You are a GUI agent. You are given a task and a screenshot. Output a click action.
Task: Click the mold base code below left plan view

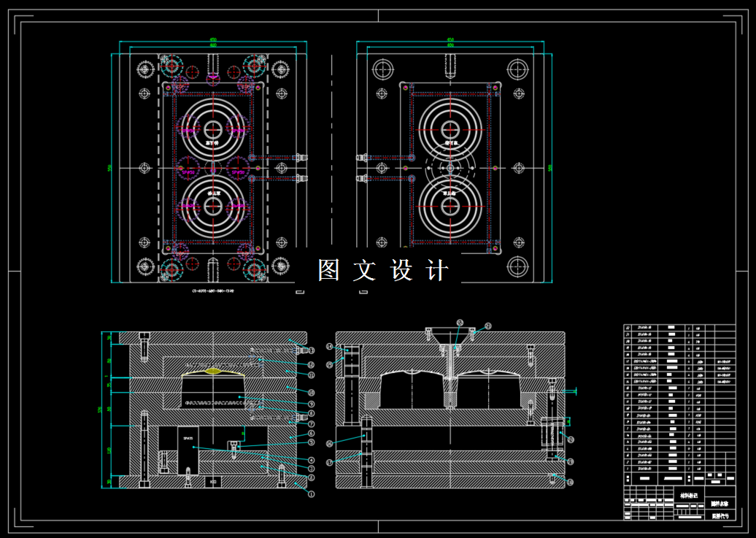pyautogui.click(x=213, y=291)
